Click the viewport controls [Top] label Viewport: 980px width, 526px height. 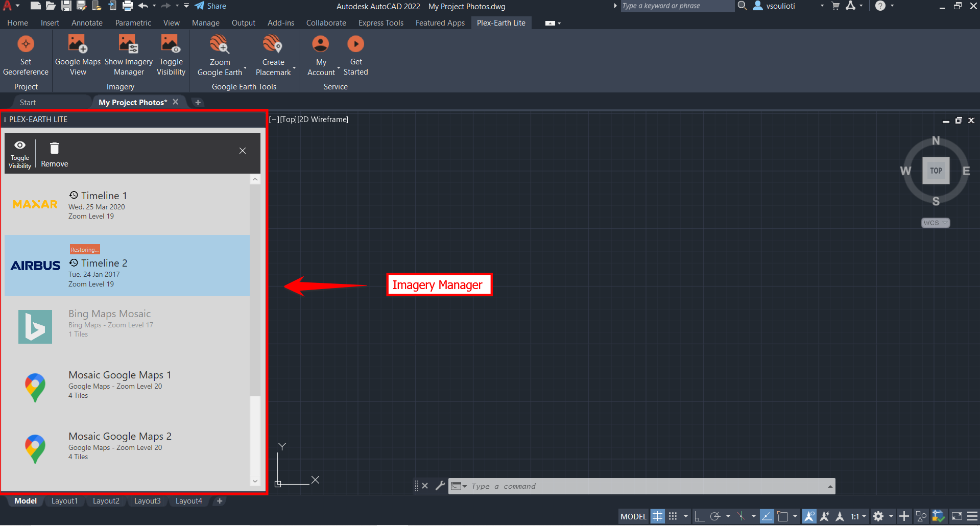288,119
